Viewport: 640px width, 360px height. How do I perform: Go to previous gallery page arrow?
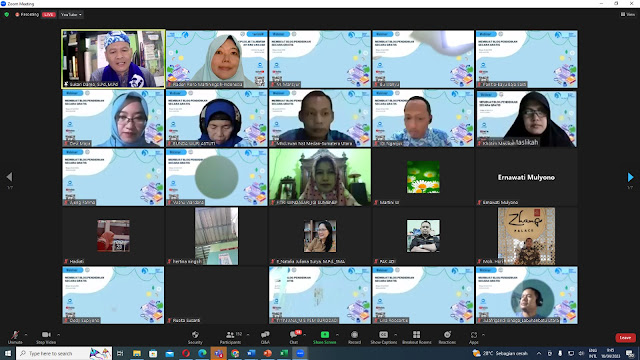tap(9, 177)
